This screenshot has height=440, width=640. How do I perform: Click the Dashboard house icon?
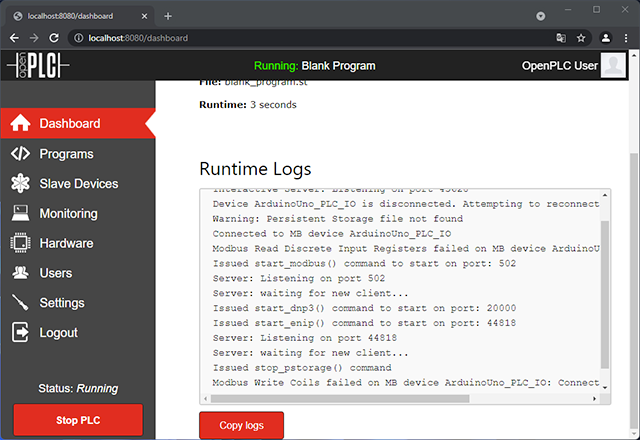coord(20,124)
